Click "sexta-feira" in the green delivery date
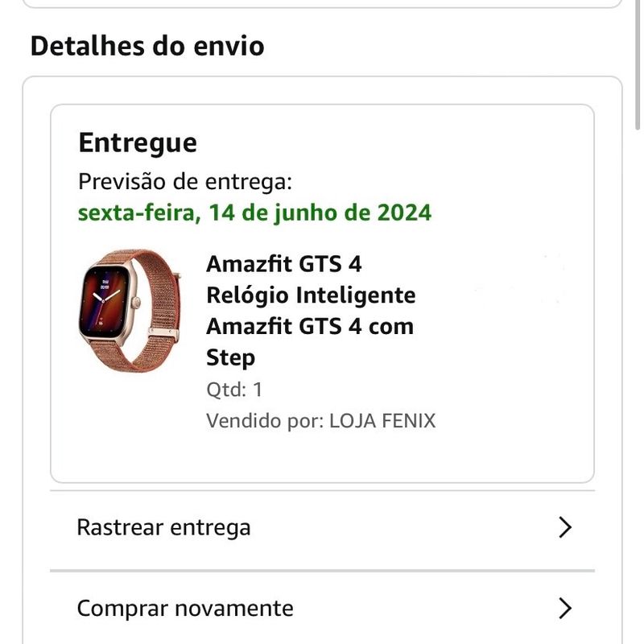The image size is (644, 644). tap(135, 213)
